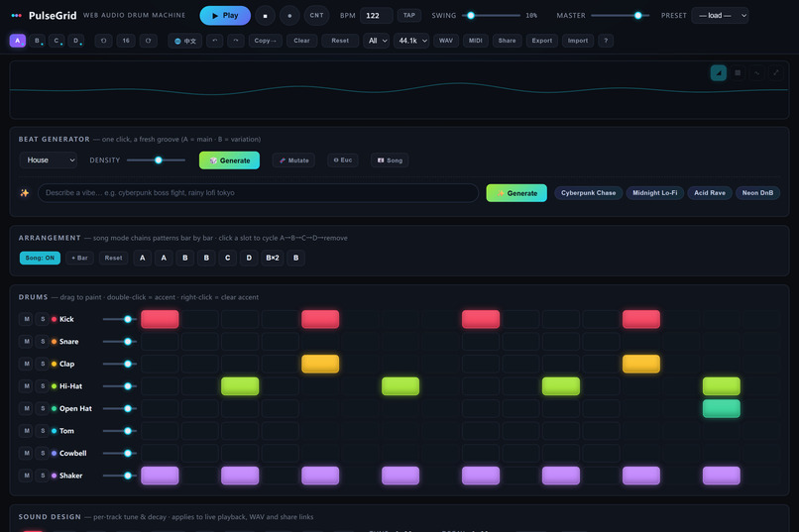
Task: Click the Copy→ button
Action: tap(265, 41)
